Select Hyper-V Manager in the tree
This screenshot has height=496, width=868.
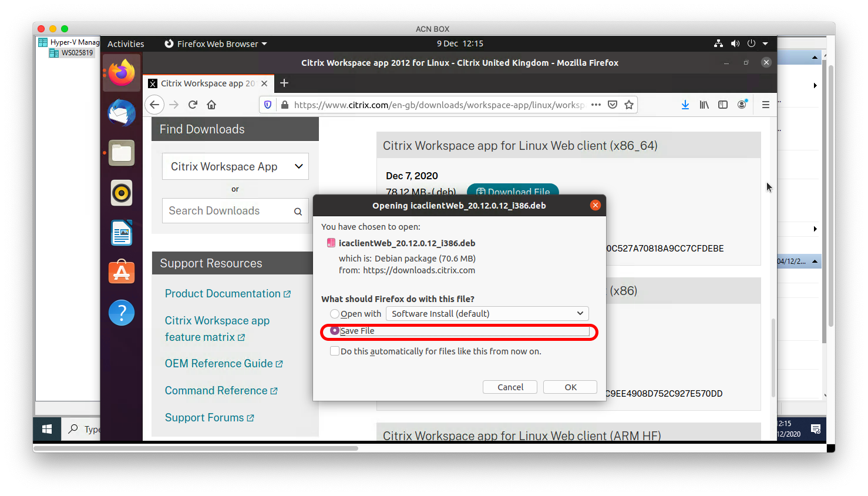pos(69,42)
